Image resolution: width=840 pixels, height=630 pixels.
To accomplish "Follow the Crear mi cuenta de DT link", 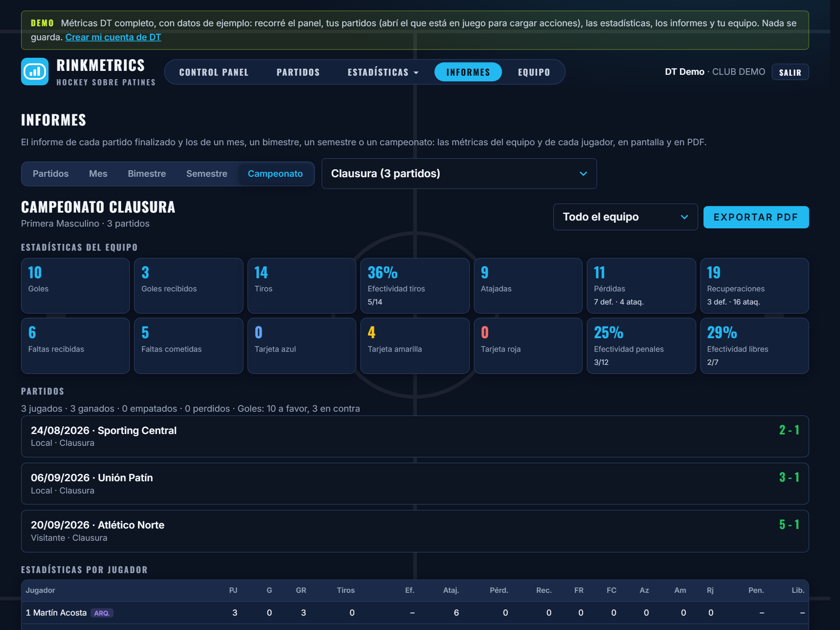I will click(113, 37).
